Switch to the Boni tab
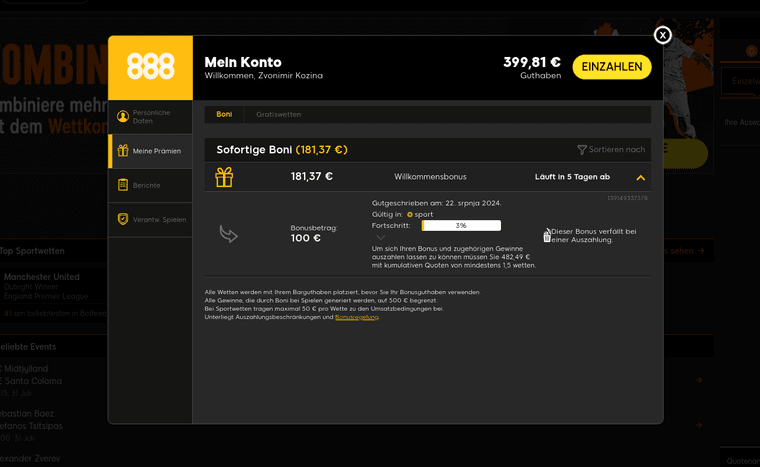Screen dimensions: 760x467 tap(224, 114)
